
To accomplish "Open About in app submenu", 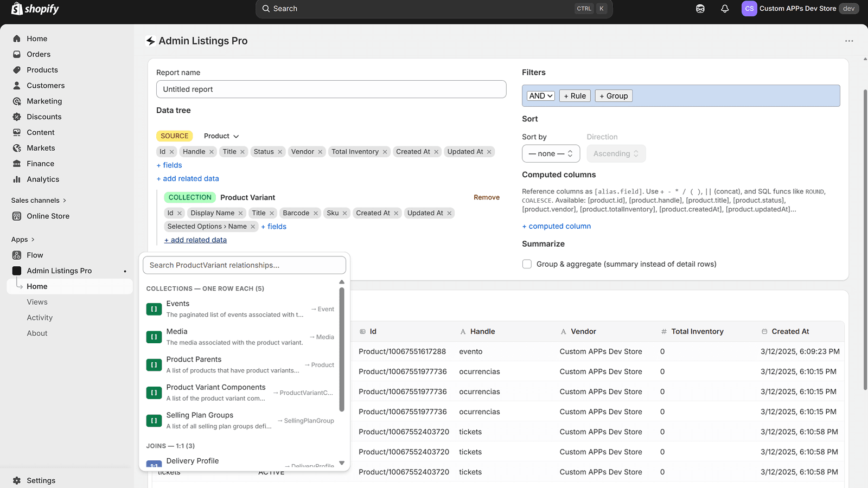I will point(37,333).
